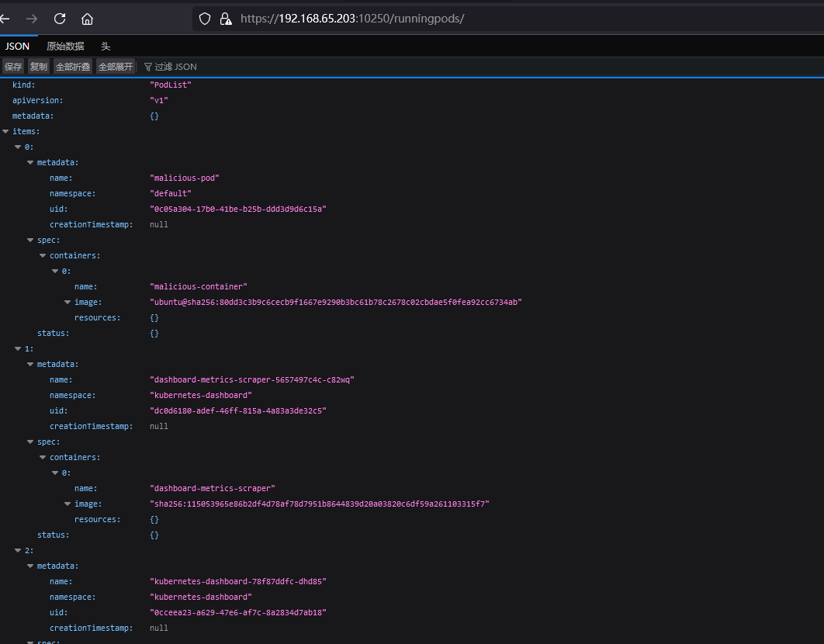Select the "malicious-pod" name value
This screenshot has width=824, height=644.
pos(185,178)
